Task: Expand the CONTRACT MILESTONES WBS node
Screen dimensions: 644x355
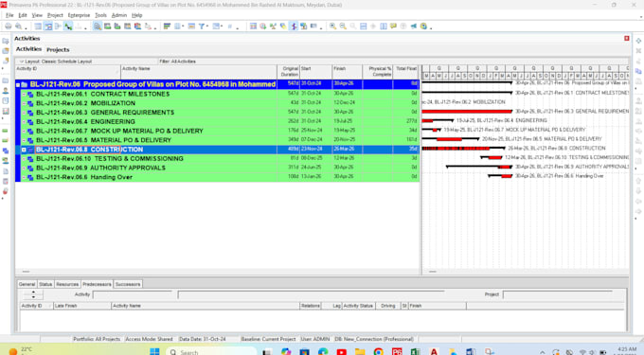Action: pyautogui.click(x=24, y=95)
